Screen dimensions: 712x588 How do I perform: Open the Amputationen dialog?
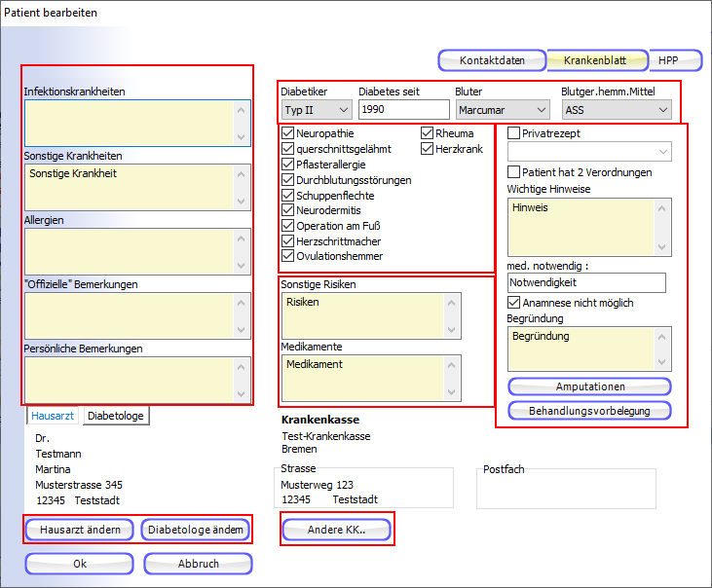[x=589, y=386]
